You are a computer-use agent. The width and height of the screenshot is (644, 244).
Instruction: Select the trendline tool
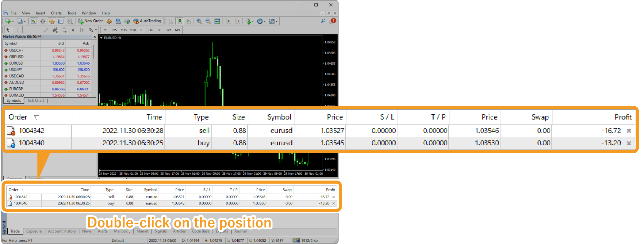coord(46,30)
